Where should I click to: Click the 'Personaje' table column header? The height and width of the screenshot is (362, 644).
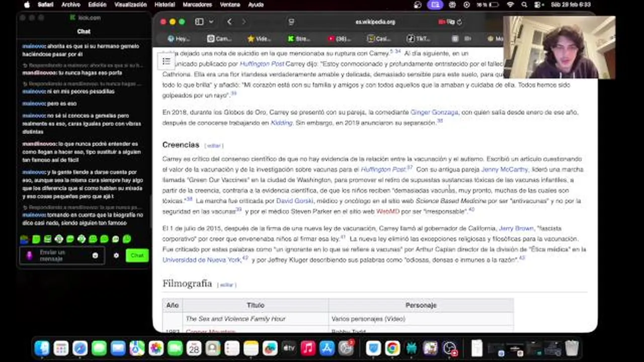click(421, 305)
